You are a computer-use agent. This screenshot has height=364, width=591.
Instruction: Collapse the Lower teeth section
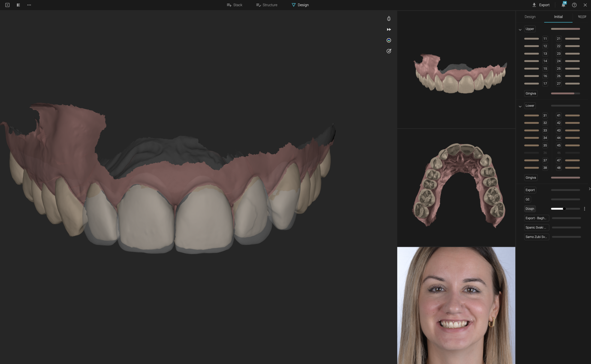[520, 107]
